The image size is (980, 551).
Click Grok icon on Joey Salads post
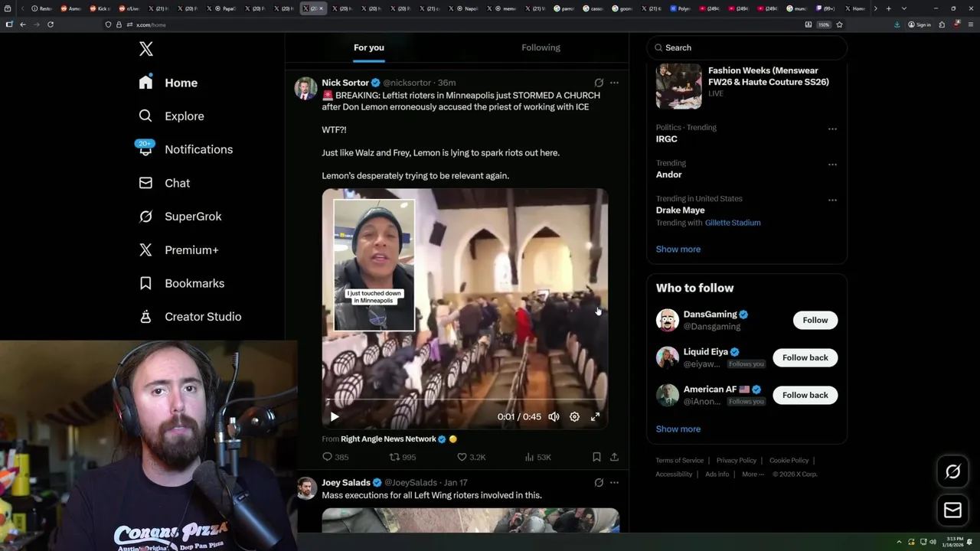[599, 483]
